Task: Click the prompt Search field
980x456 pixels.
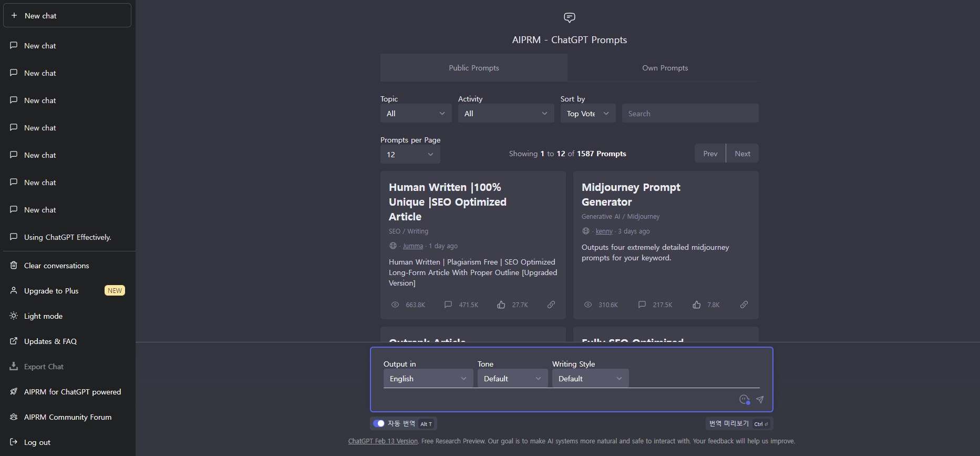Action: pos(690,113)
